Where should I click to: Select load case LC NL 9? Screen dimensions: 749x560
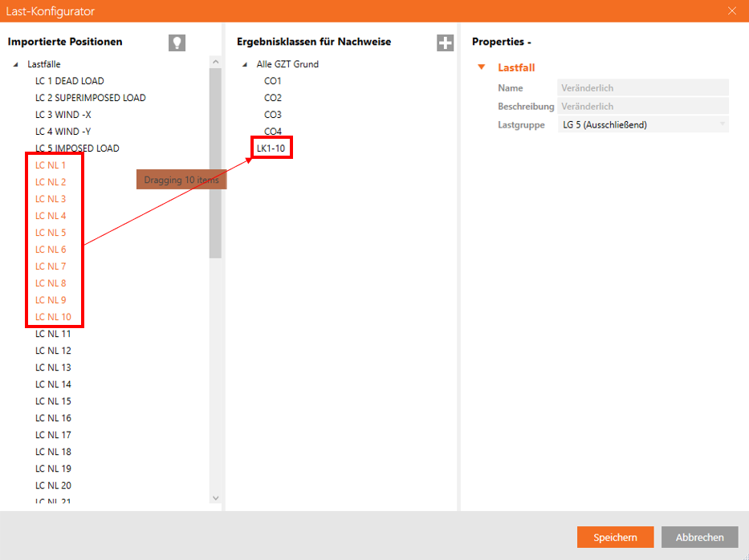(x=51, y=300)
